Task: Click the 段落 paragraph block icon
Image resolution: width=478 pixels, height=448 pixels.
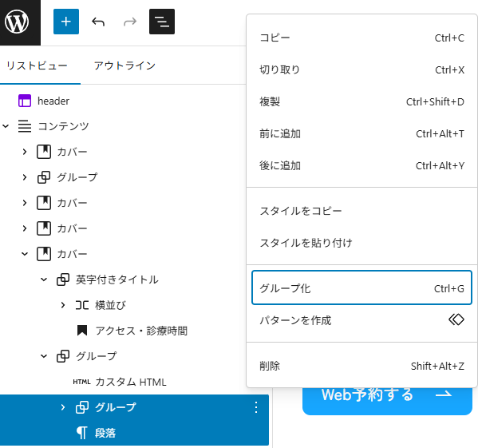Action: coord(81,433)
